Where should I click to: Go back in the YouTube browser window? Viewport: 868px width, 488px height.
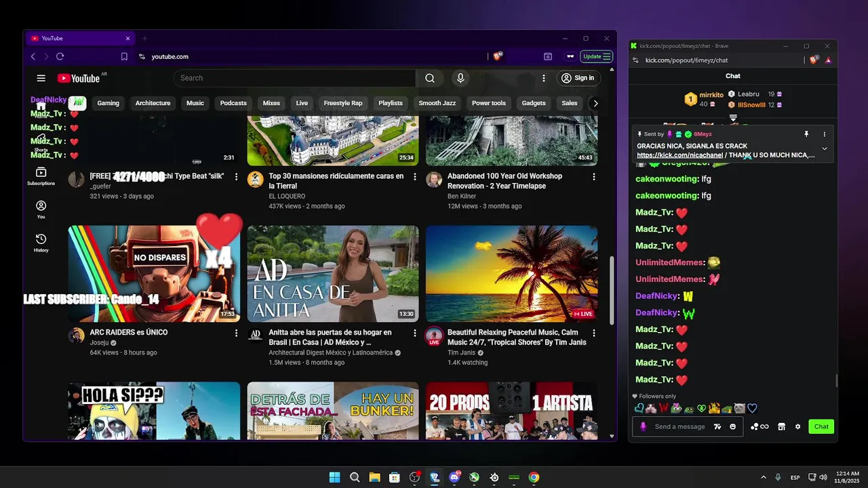[33, 56]
